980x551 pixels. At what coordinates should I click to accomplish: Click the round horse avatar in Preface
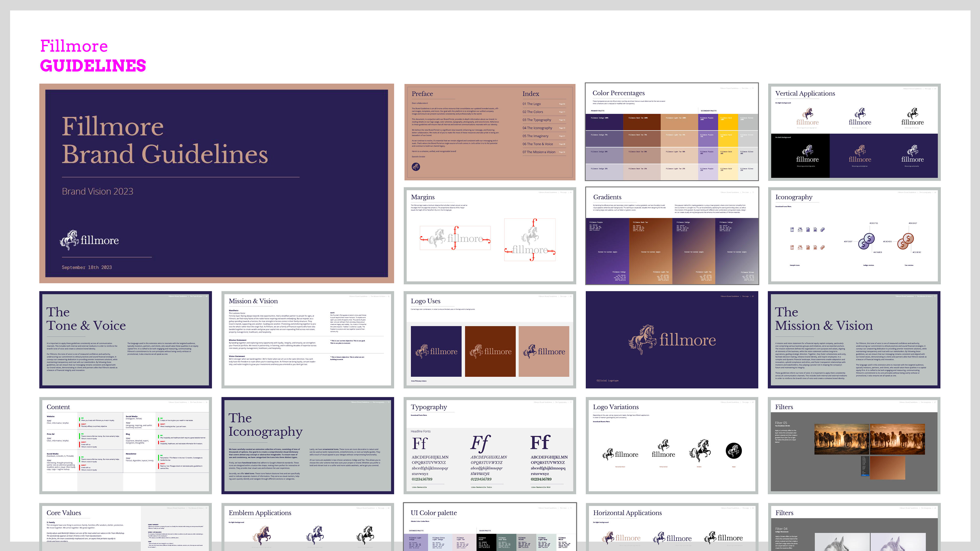click(x=416, y=167)
